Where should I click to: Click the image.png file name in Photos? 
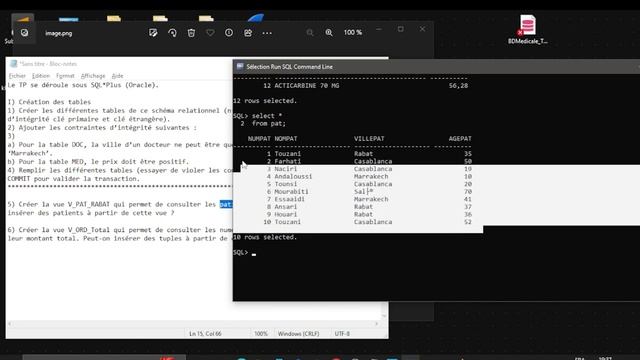[x=59, y=33]
